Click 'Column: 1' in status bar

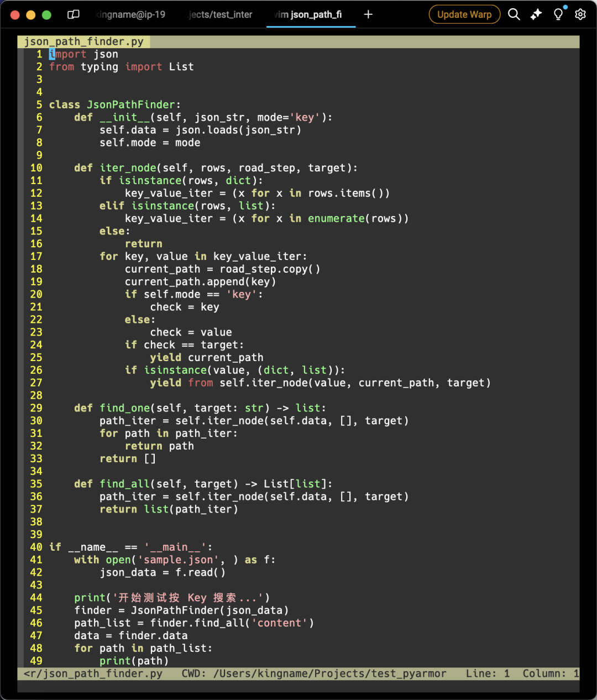pyautogui.click(x=551, y=674)
